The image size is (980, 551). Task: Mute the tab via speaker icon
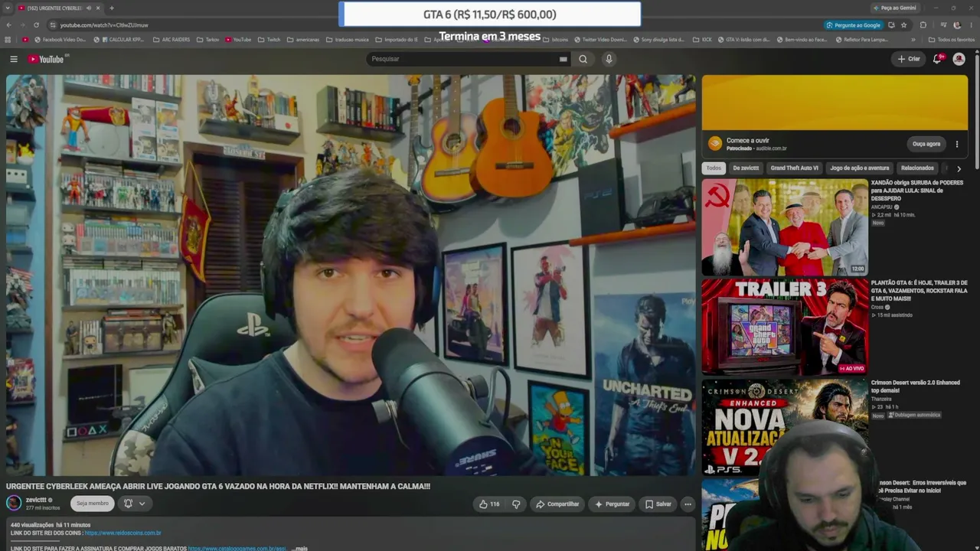pos(89,8)
